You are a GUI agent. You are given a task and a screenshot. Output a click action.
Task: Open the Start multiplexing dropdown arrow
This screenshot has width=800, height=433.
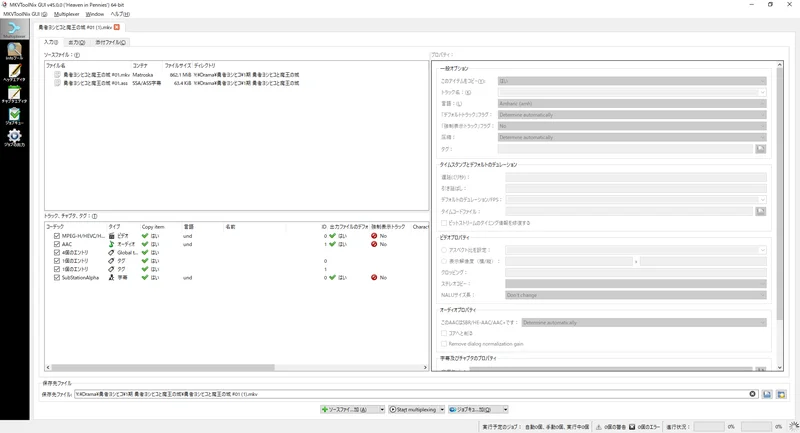(x=443, y=409)
